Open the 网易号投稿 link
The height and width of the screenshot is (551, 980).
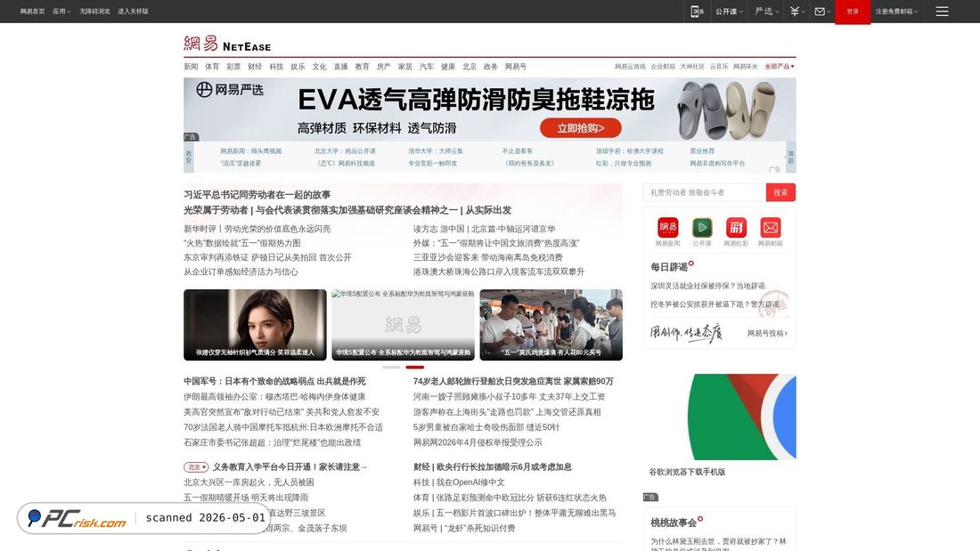coord(767,334)
